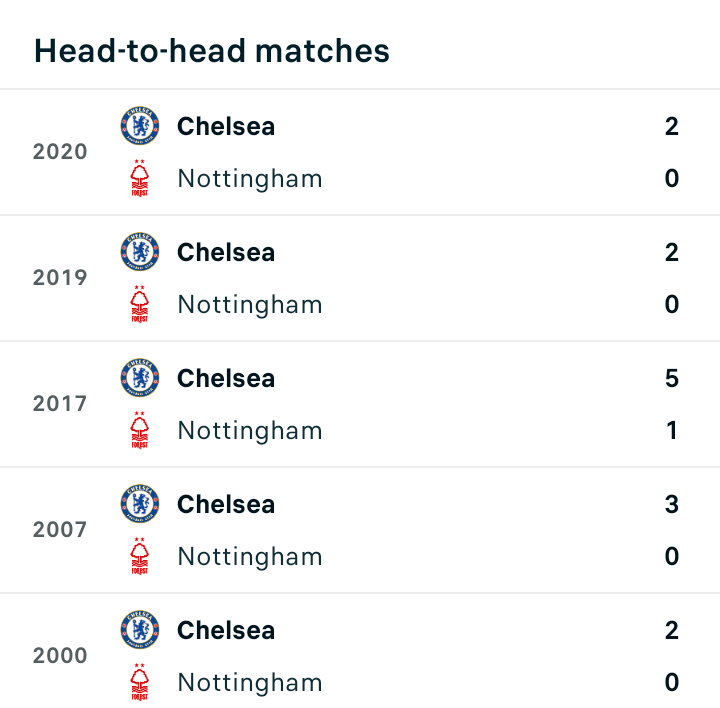This screenshot has height=708, width=720.
Task: Click Nottingham Forest crest in 2000 match
Action: (140, 682)
